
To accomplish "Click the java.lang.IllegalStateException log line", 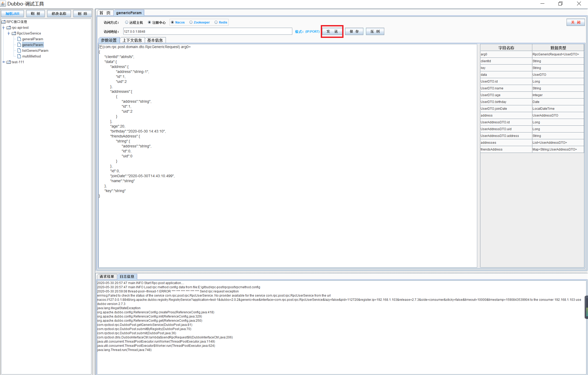I will tap(119, 308).
